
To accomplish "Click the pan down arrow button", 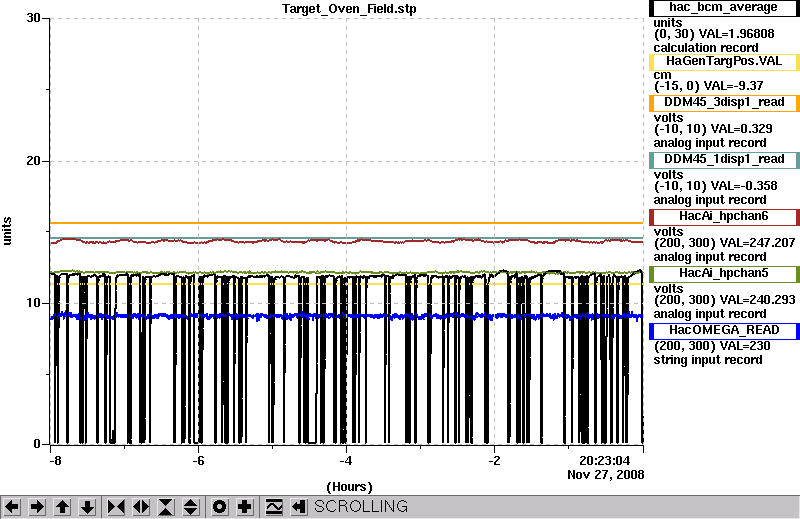I will tap(87, 507).
